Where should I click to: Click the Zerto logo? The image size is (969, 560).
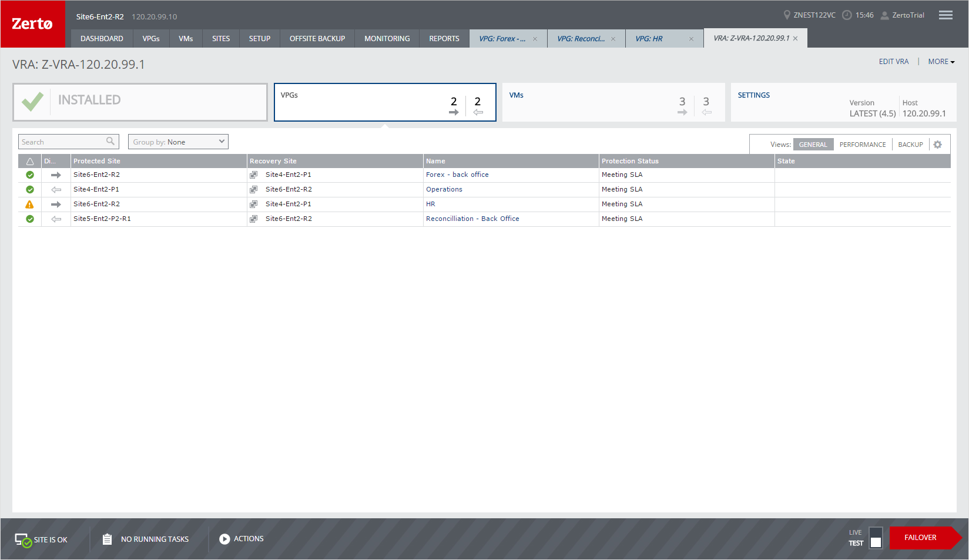coord(32,24)
